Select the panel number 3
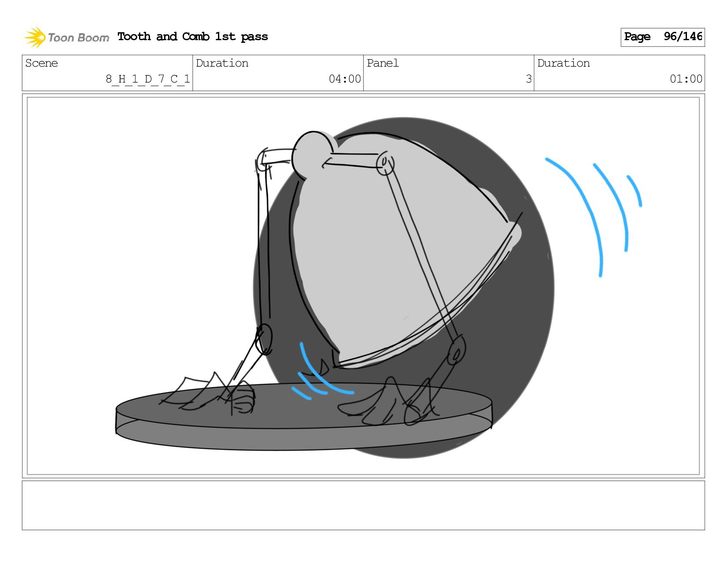Image resolution: width=728 pixels, height=563 pixels. [x=529, y=79]
